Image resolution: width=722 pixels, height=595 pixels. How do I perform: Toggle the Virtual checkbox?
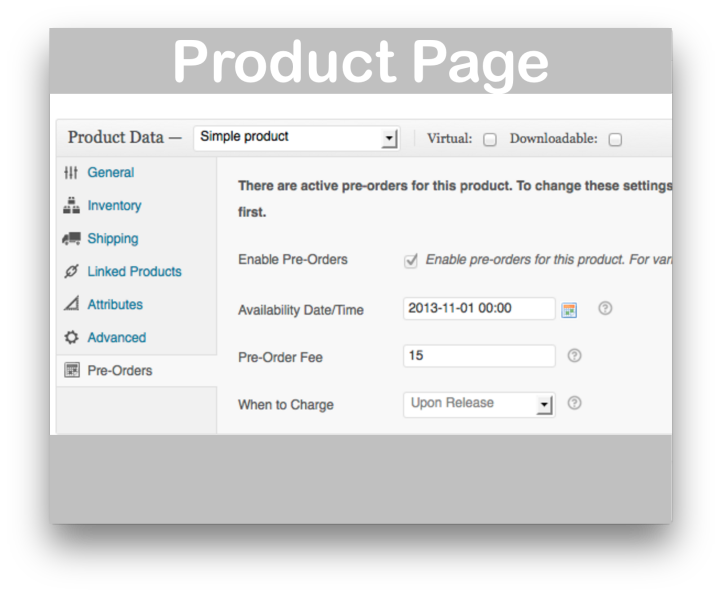coord(490,140)
